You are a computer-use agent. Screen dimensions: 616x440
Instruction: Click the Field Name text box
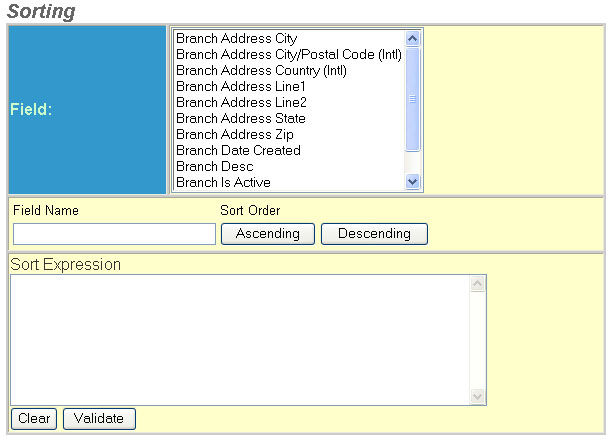pyautogui.click(x=114, y=234)
